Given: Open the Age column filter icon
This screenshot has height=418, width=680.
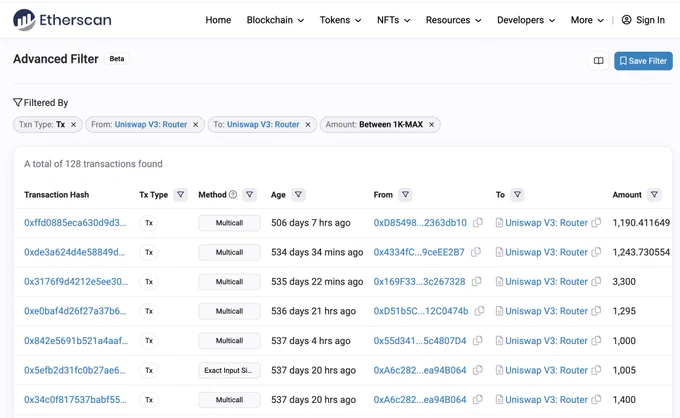Looking at the screenshot, I should point(298,195).
